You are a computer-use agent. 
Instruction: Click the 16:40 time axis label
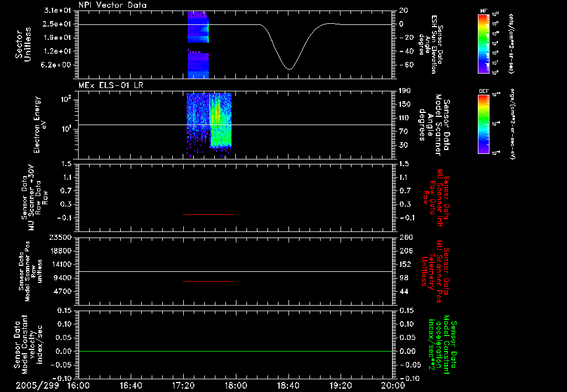131,385
